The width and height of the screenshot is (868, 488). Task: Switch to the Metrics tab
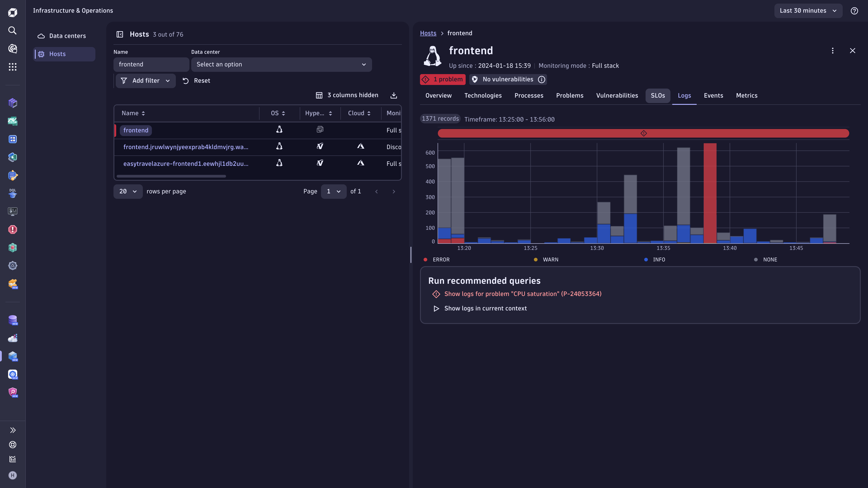[x=747, y=96]
